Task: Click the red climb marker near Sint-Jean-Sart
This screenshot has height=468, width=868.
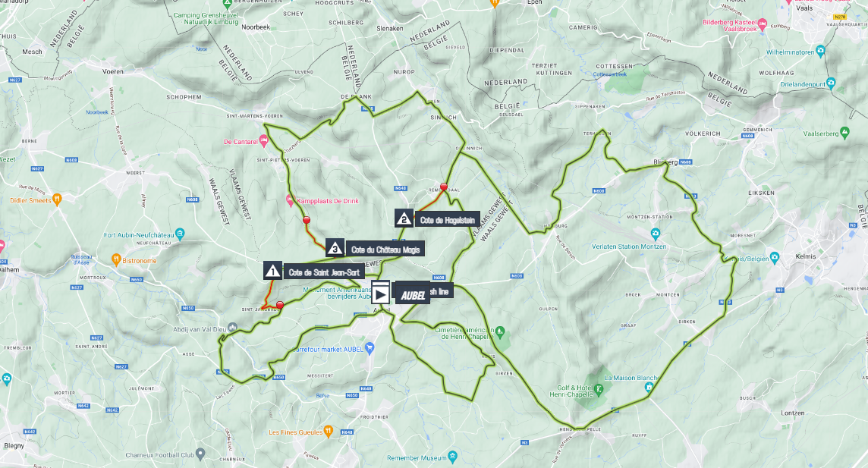Action: [280, 305]
